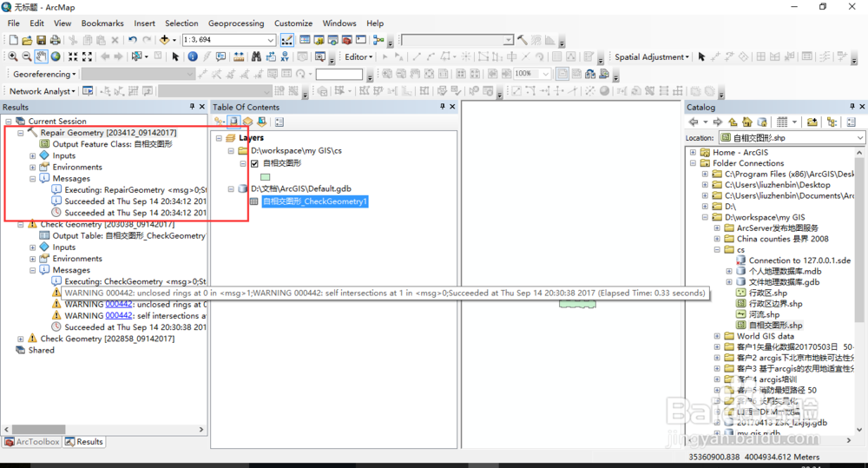The width and height of the screenshot is (868, 468).
Task: Activate the Identify tool
Action: [x=193, y=56]
